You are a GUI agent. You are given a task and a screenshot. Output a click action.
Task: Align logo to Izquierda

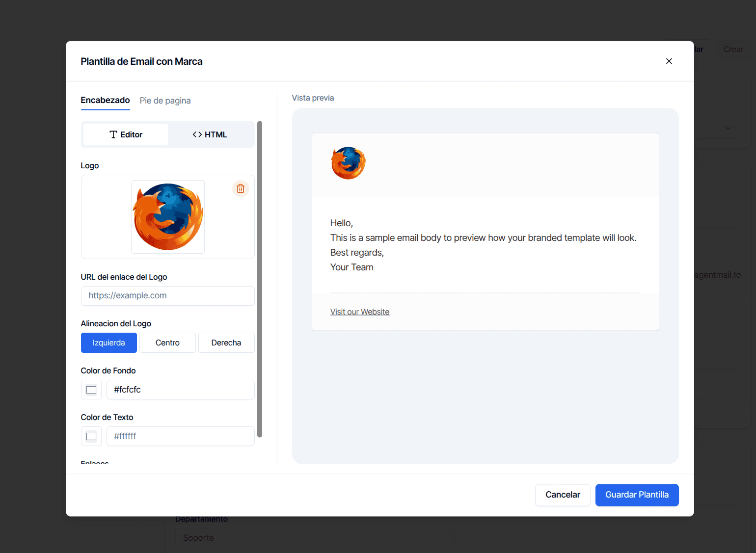tap(109, 342)
